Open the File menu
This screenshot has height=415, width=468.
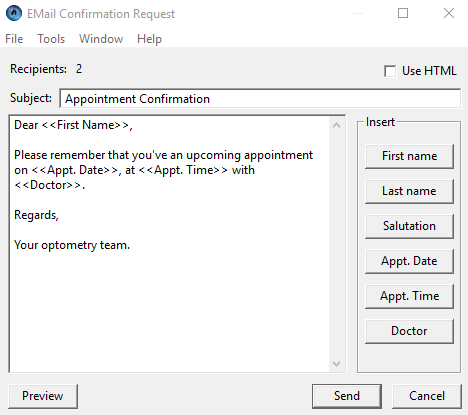coord(14,39)
